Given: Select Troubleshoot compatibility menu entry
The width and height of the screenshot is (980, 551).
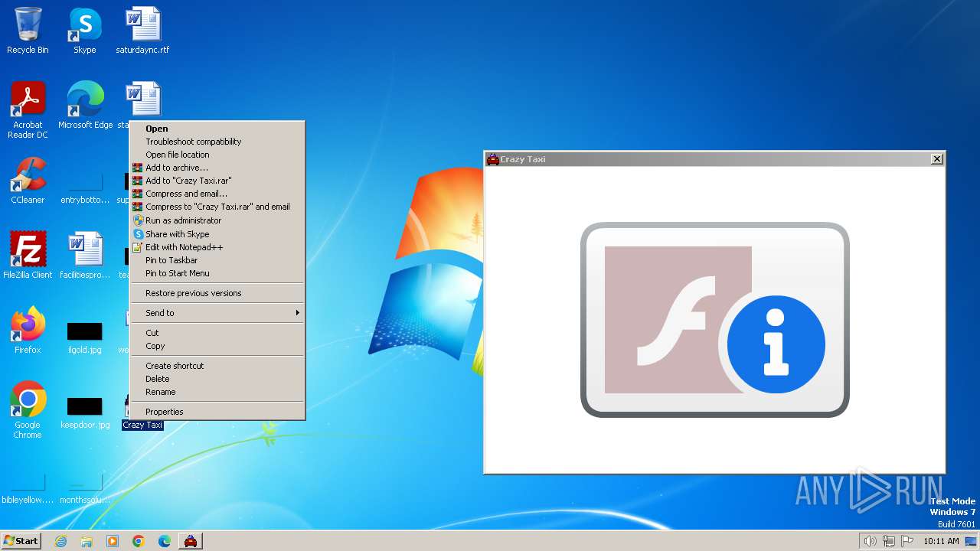Looking at the screenshot, I should (217, 142).
